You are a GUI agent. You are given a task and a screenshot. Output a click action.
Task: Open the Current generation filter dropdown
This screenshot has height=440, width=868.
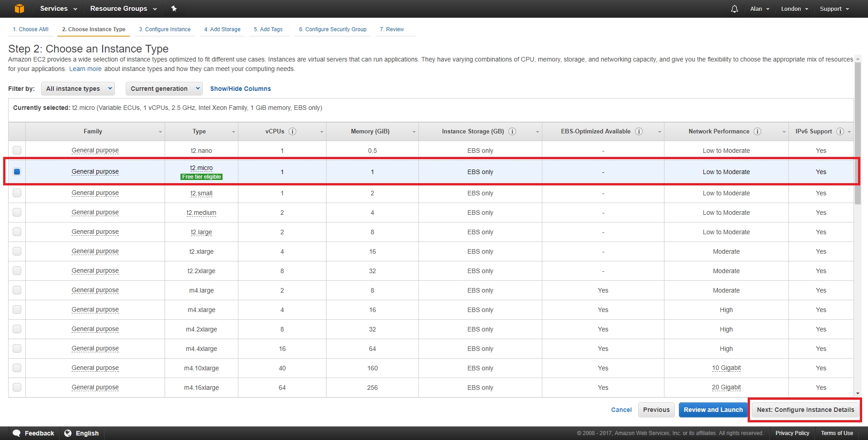point(164,89)
